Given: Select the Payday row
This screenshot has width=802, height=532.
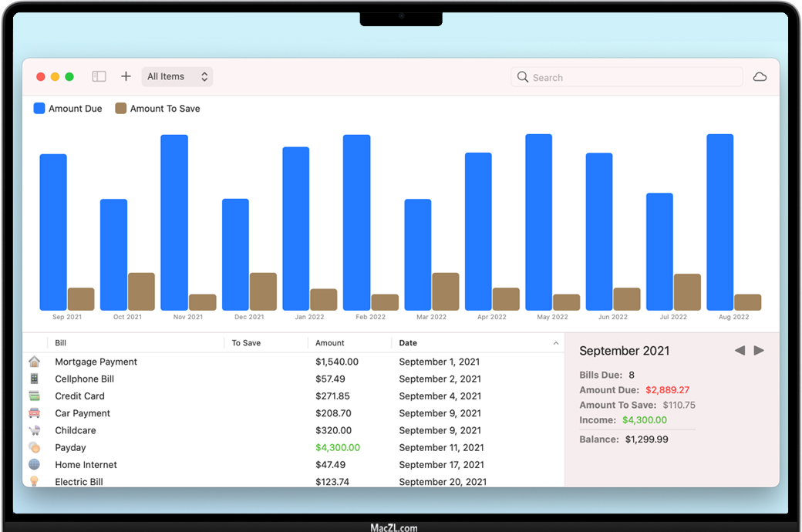Looking at the screenshot, I should pyautogui.click(x=71, y=448).
